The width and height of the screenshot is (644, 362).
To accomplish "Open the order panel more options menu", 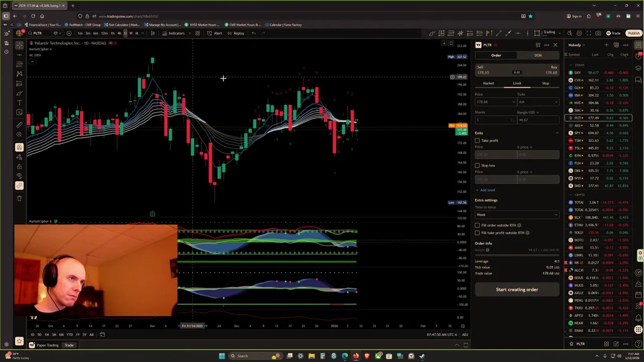I will click(x=547, y=45).
